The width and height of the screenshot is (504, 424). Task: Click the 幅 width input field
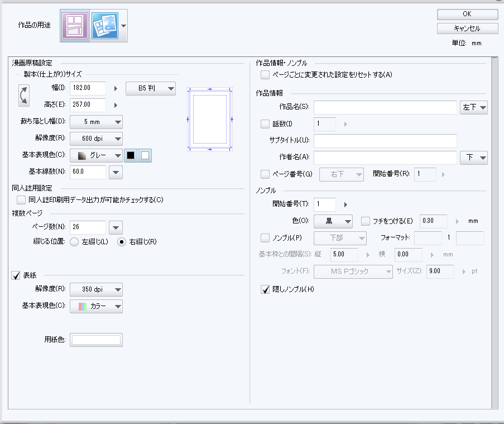tap(88, 88)
